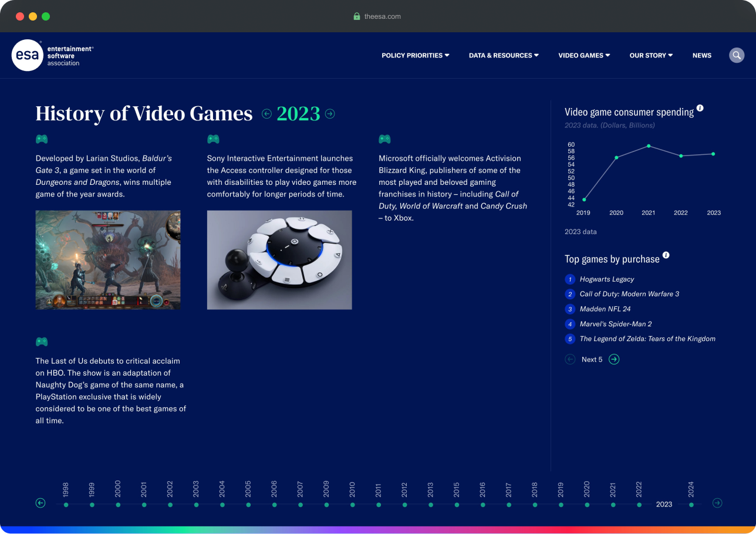Open the News page link
The height and width of the screenshot is (534, 756).
[702, 55]
